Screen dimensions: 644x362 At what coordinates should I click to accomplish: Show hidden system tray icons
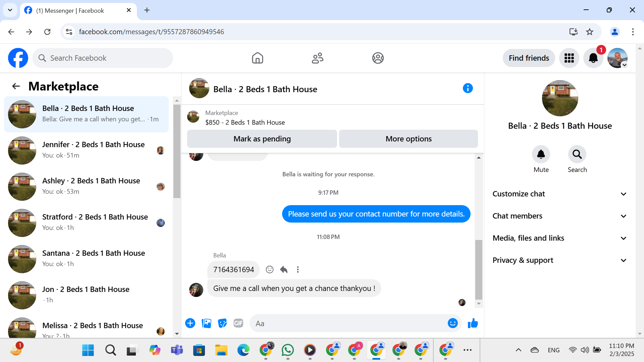[x=518, y=350]
